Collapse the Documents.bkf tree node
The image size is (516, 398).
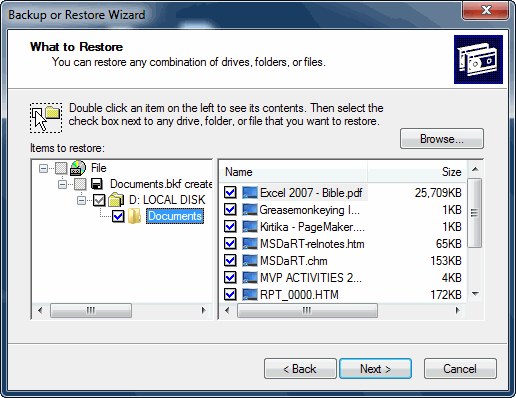click(62, 184)
